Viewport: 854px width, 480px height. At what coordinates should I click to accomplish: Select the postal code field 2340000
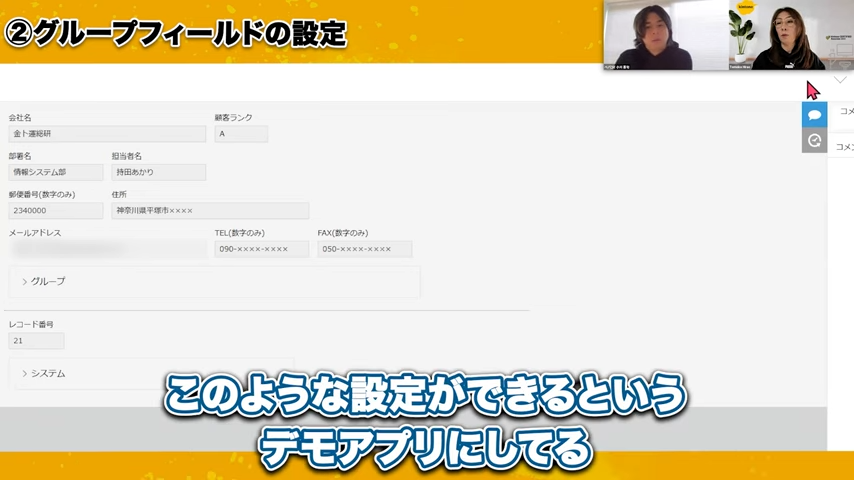(x=56, y=211)
